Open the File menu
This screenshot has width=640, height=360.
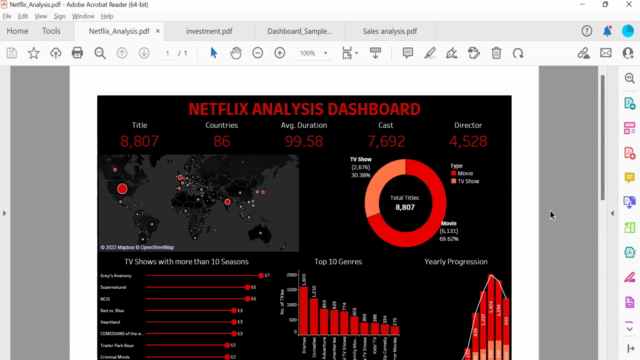tap(7, 16)
